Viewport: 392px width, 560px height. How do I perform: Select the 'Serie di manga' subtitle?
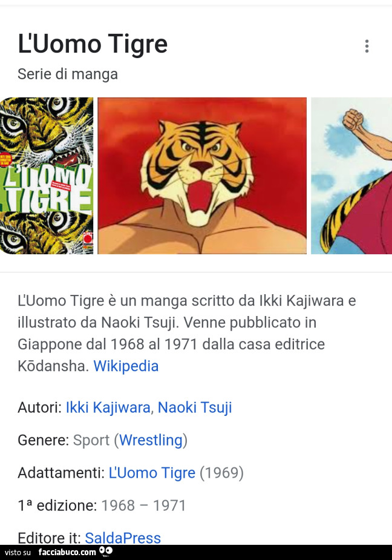pyautogui.click(x=68, y=74)
